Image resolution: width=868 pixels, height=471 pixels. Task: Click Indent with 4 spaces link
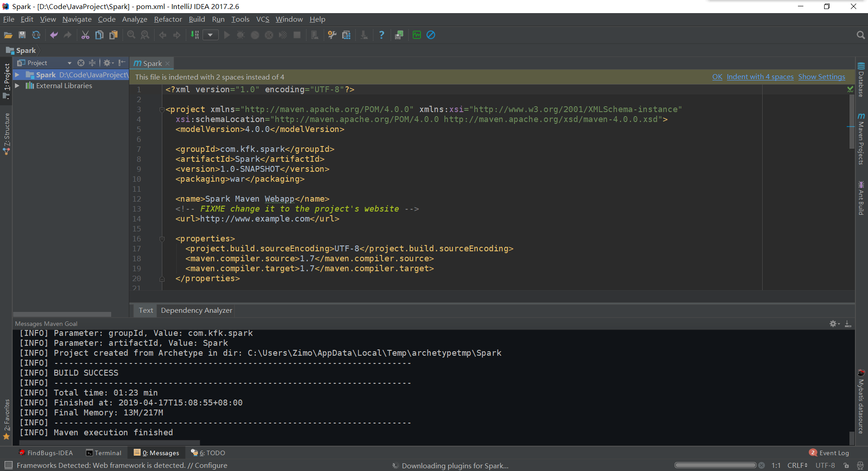coord(760,77)
